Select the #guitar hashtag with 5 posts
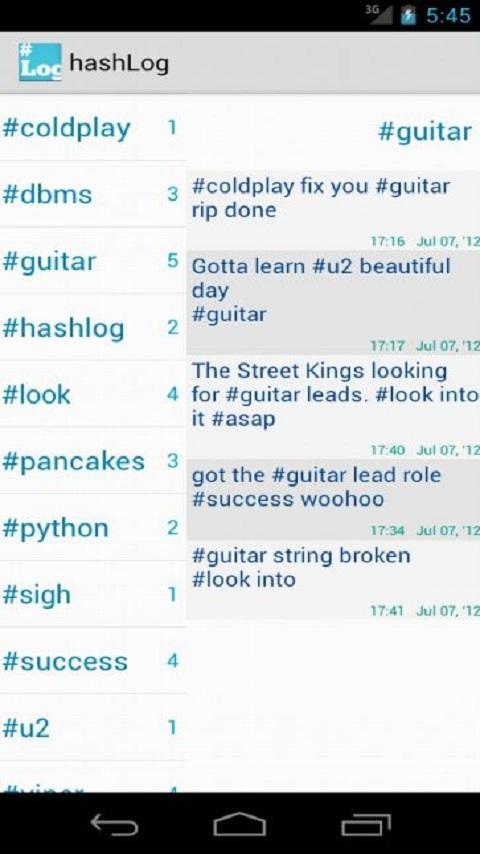This screenshot has height=854, width=480. click(93, 261)
